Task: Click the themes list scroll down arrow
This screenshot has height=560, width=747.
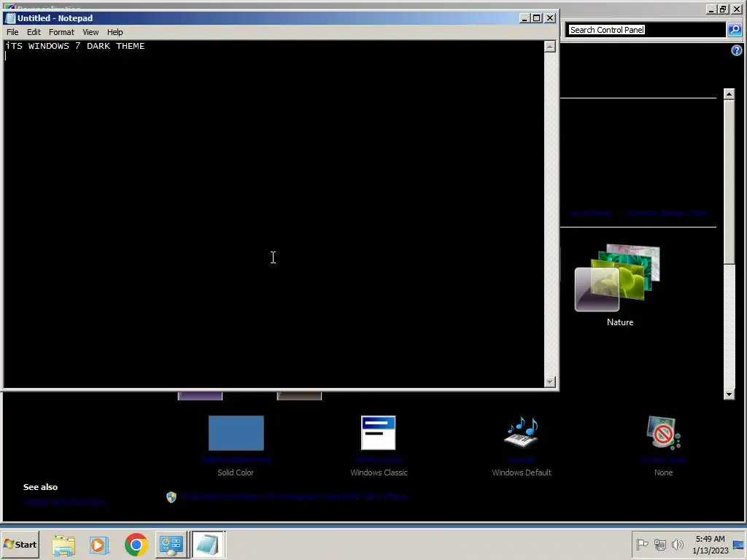Action: [x=729, y=394]
